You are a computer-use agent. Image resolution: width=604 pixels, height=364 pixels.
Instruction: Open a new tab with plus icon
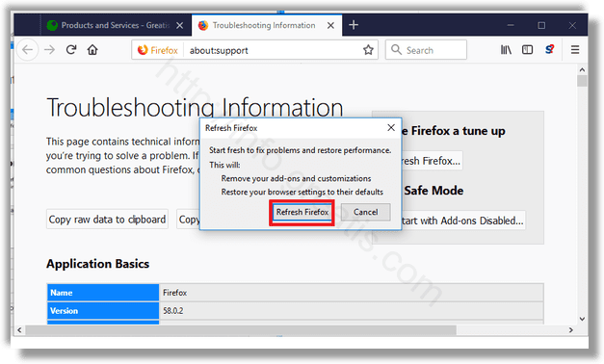pyautogui.click(x=354, y=25)
